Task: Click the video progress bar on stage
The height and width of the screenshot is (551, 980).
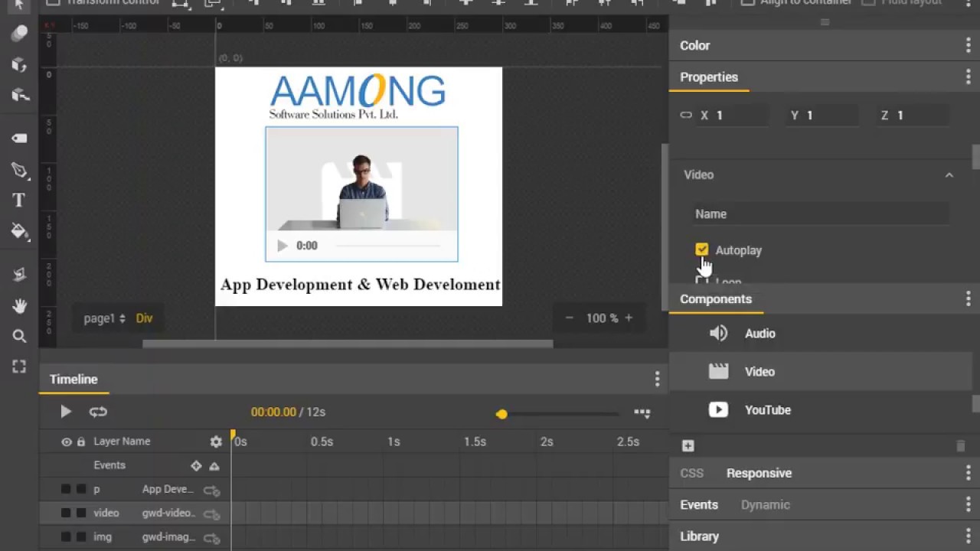Action: [x=389, y=246]
